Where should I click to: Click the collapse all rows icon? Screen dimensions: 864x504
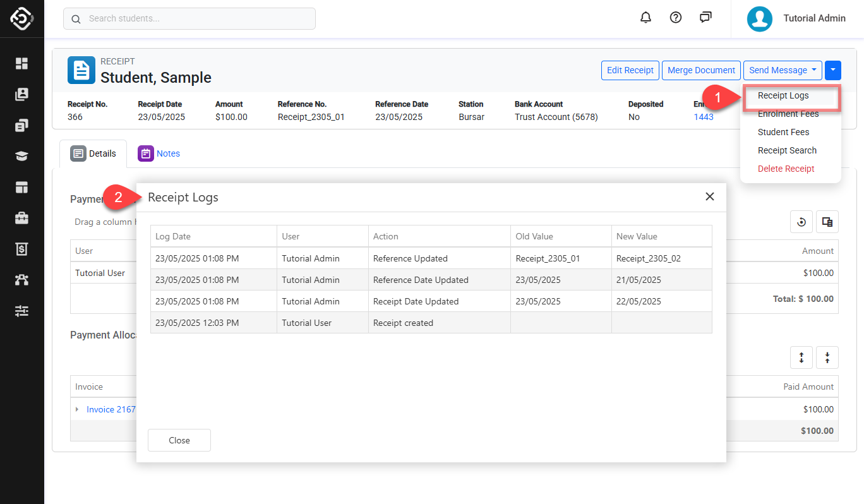pyautogui.click(x=827, y=357)
